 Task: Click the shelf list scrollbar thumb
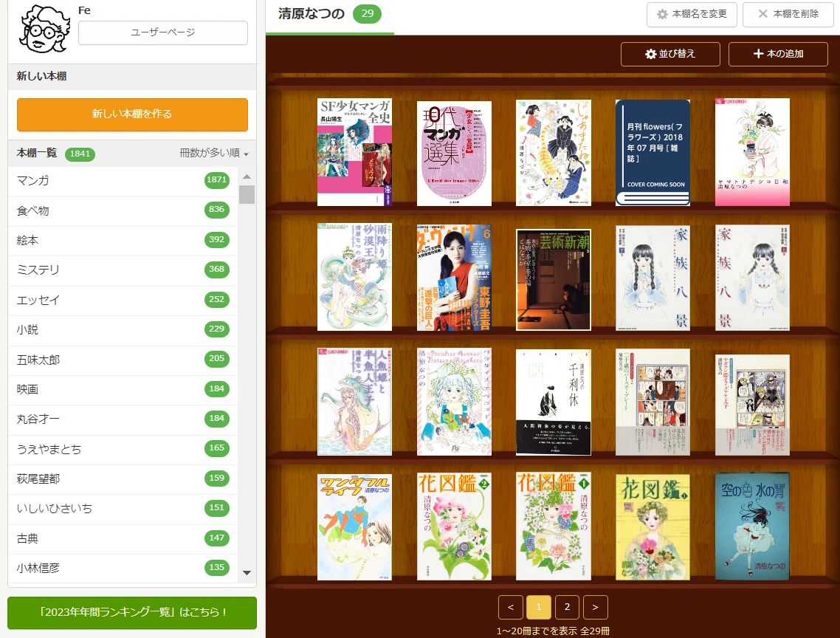(x=247, y=195)
